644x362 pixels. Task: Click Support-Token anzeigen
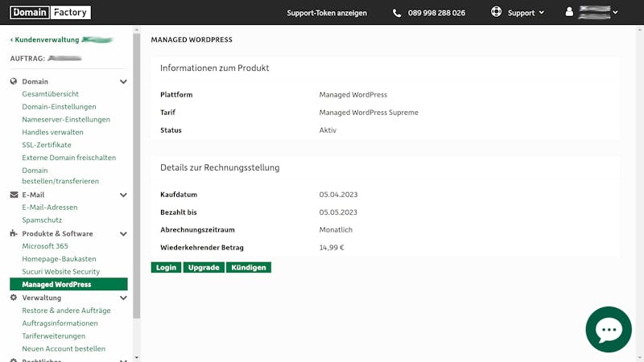coord(327,13)
